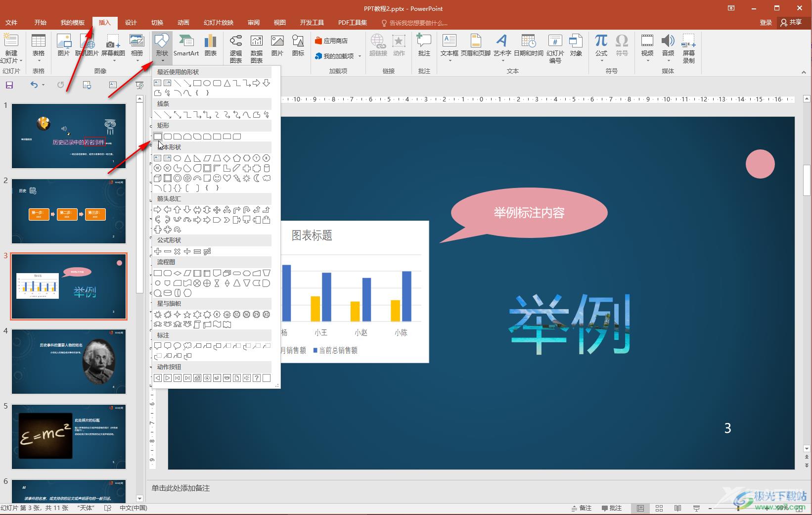Choose the crescent moon shape
This screenshot has height=515, width=812.
click(257, 178)
